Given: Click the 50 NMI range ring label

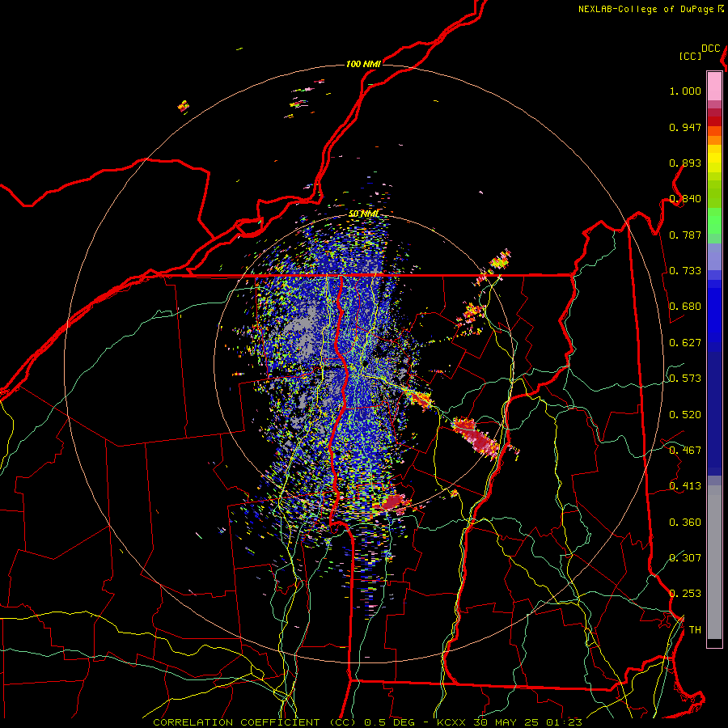Looking at the screenshot, I should [x=363, y=214].
